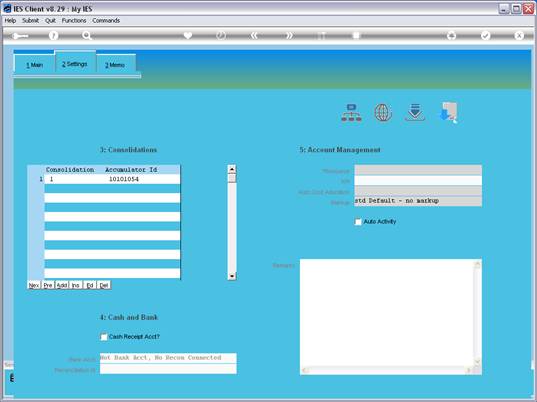The width and height of the screenshot is (537, 402).
Task: Click the Del button under consolidations grid
Action: coord(104,285)
